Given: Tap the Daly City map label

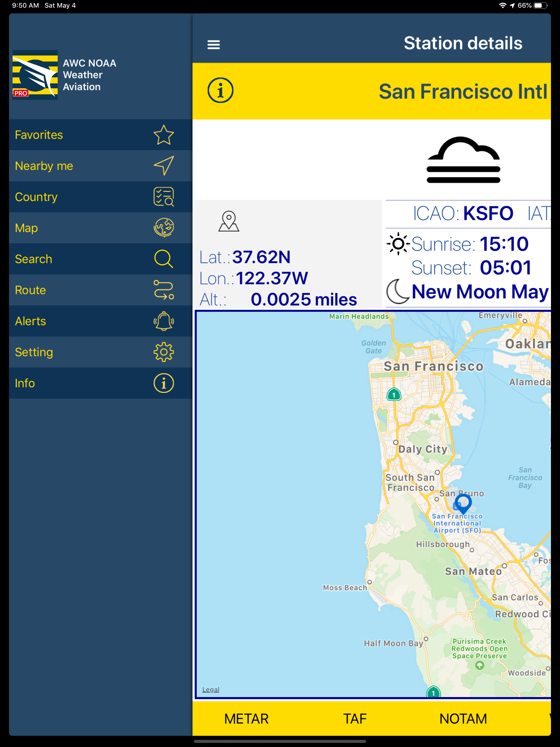Looking at the screenshot, I should point(422,449).
